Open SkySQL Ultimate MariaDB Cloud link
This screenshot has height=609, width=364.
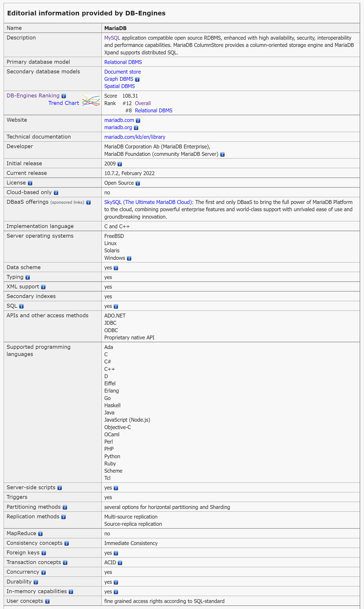point(148,202)
